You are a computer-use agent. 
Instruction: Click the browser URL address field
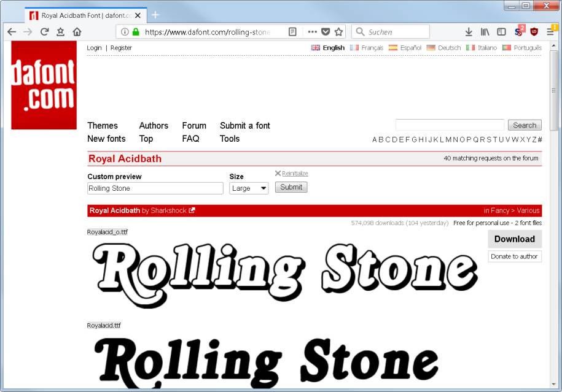pos(207,32)
